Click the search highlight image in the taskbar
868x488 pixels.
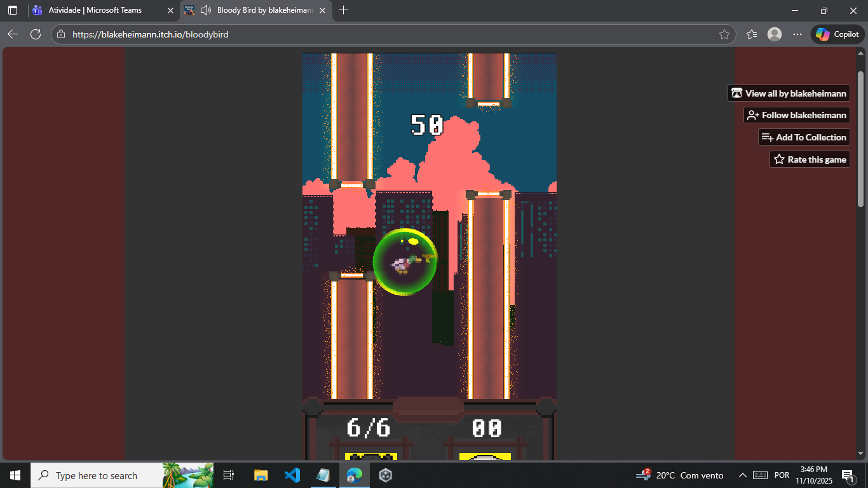pos(188,475)
